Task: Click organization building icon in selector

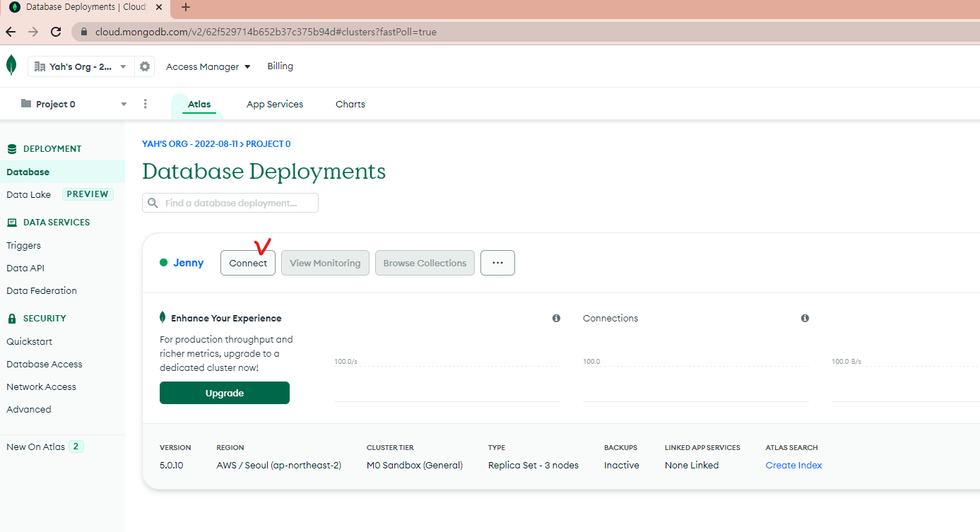Action: coord(40,66)
